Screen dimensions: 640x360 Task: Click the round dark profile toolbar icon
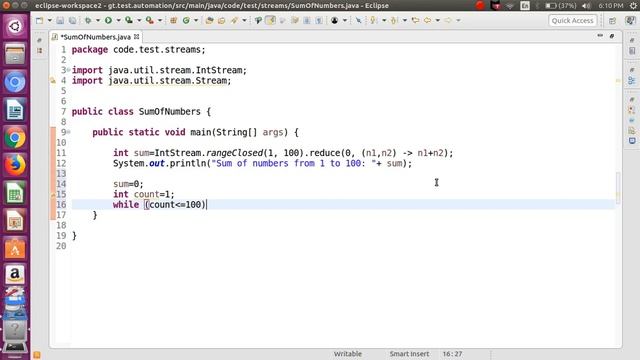[x=334, y=20]
